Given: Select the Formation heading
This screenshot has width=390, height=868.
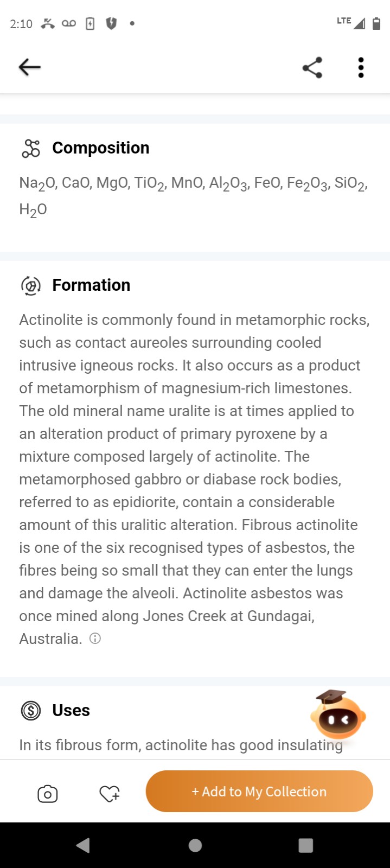Looking at the screenshot, I should (x=91, y=285).
